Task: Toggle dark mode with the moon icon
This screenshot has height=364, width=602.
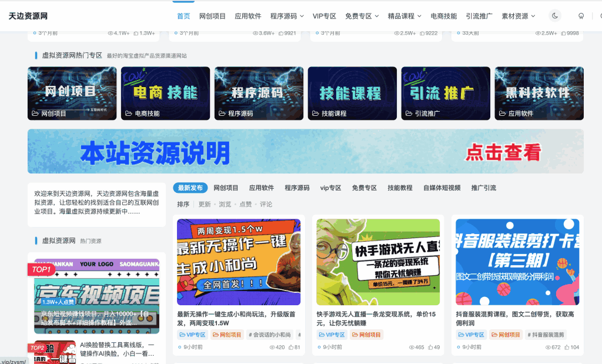Action: pyautogui.click(x=554, y=16)
